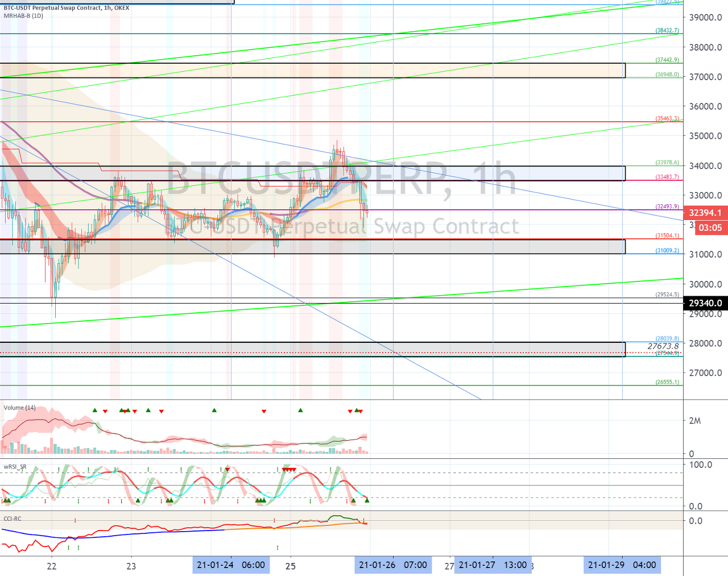
Task: Click 36000.0 on the price axis
Action: (x=705, y=106)
